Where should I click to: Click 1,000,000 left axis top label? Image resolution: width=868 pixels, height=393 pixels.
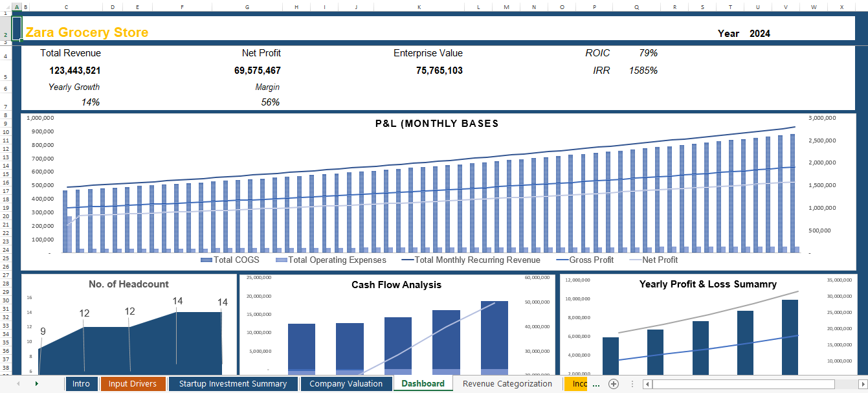tap(40, 118)
